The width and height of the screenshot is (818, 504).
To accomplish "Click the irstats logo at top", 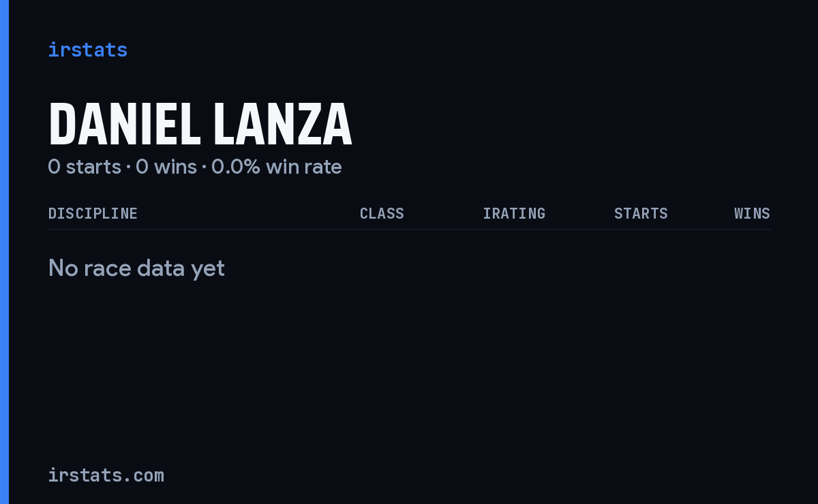I will (88, 50).
